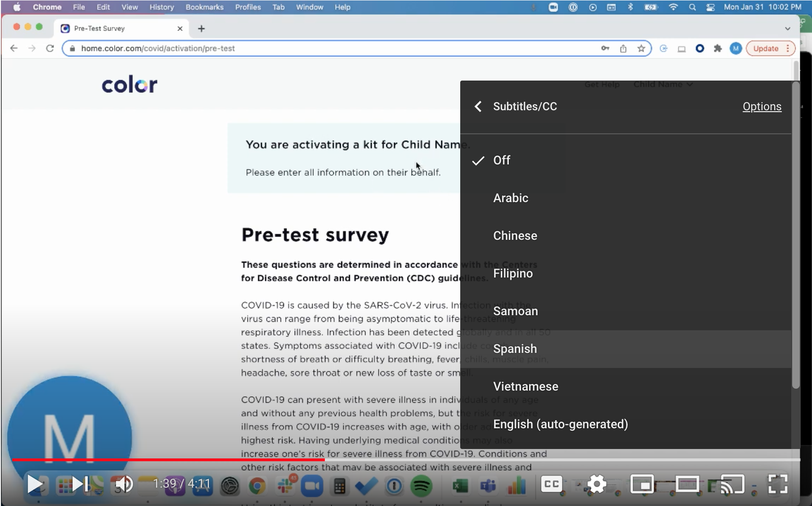Click the Cast icon in the player
This screenshot has height=506, width=812.
732,484
